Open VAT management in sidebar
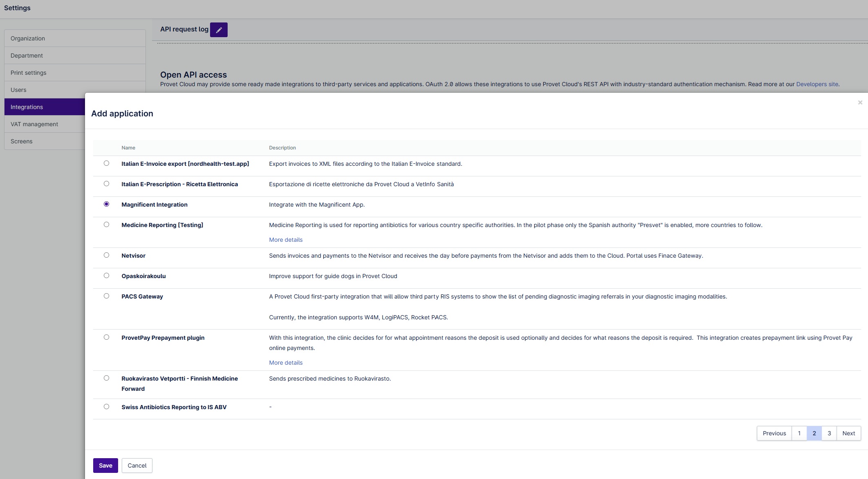Image resolution: width=868 pixels, height=479 pixels. (45, 124)
